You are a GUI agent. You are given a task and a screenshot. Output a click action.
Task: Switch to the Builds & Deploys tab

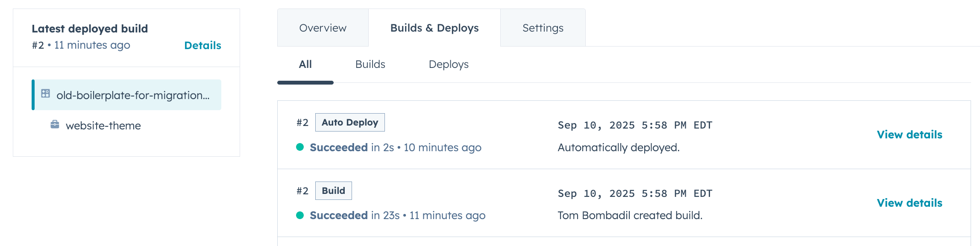[x=434, y=28]
